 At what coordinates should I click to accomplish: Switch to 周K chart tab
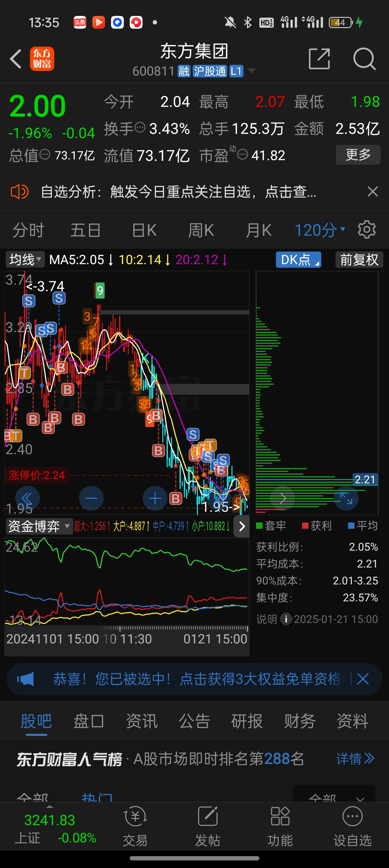201,230
